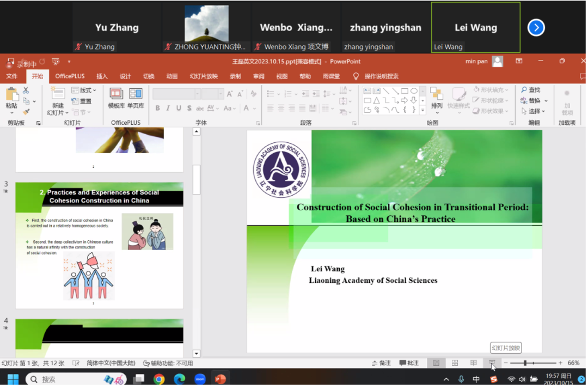Viewport: 588px width, 387px height.
Task: Start slideshow from status bar icon
Action: [492, 363]
